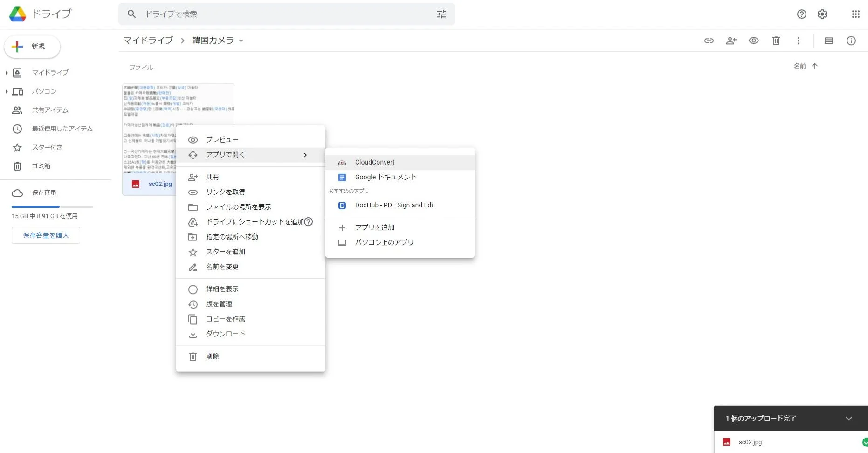Switch to list layout view
Screen dimensions: 868x453
click(828, 41)
